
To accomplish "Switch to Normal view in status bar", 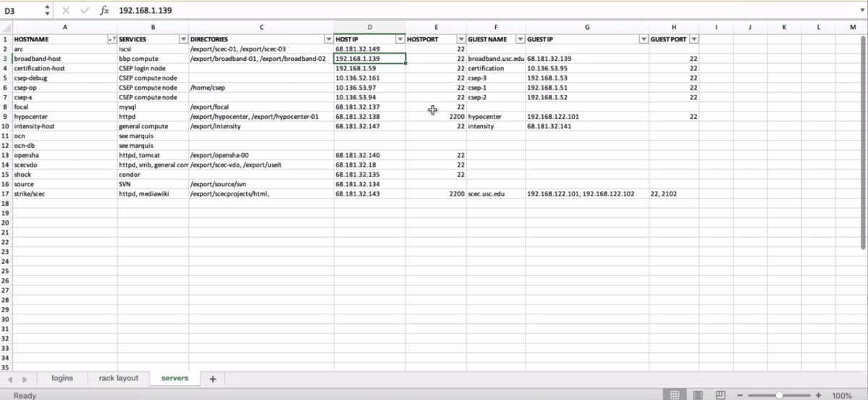I will (674, 396).
